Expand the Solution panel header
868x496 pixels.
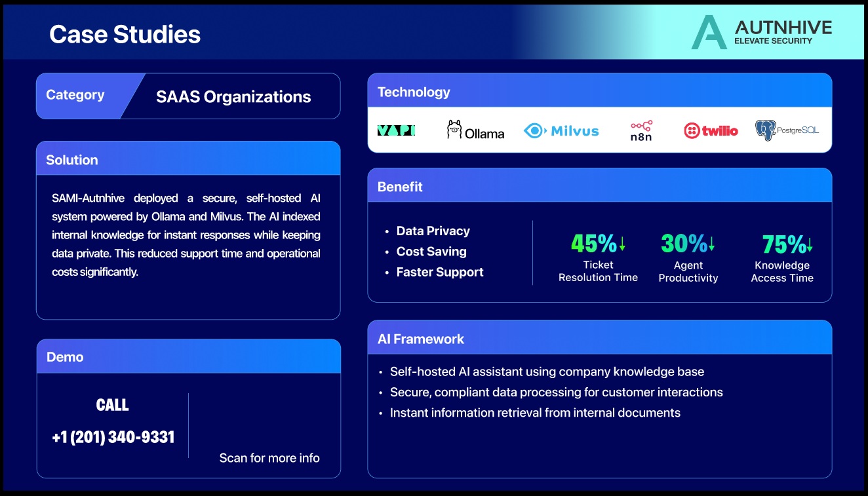(72, 159)
